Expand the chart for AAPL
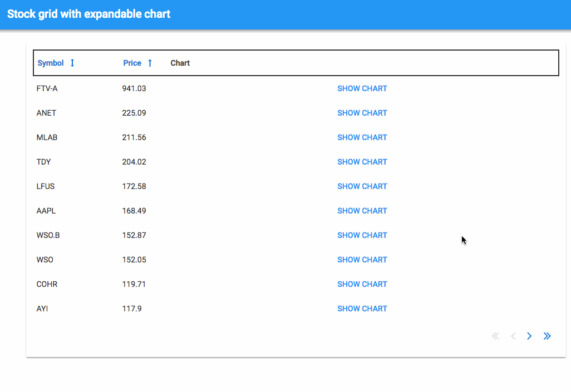 [362, 211]
